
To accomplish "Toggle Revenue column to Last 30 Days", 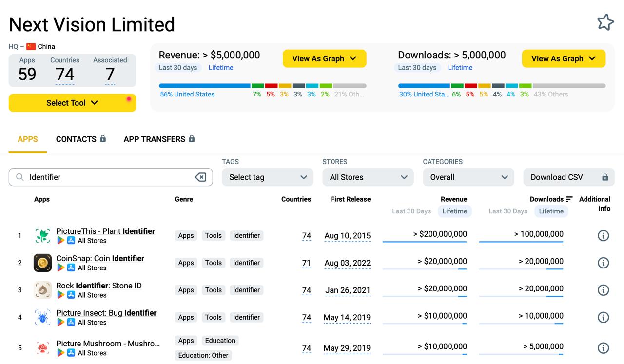I will pyautogui.click(x=411, y=211).
